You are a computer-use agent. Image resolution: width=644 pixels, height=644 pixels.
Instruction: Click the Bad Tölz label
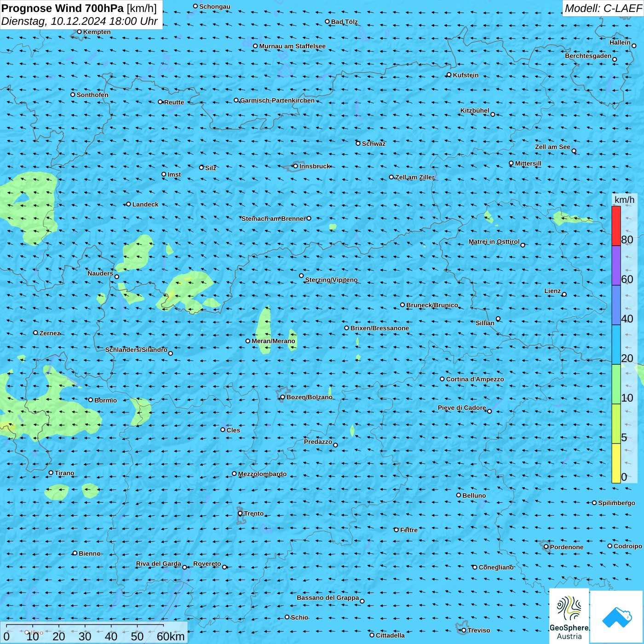(x=344, y=22)
